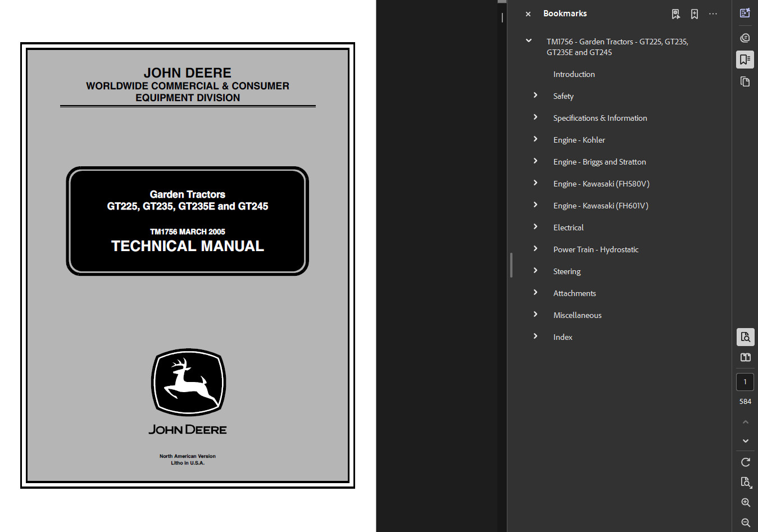Open the Specifications & Information bookmark text
The width and height of the screenshot is (758, 532).
tap(600, 118)
